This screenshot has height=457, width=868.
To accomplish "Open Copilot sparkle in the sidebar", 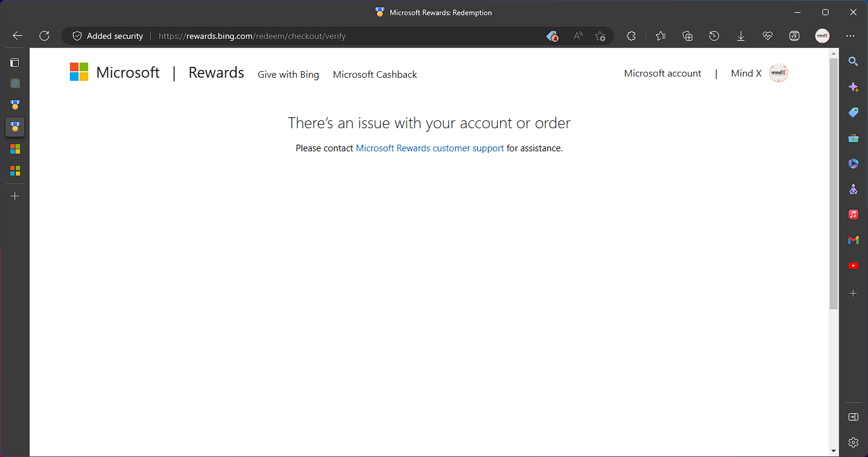I will pyautogui.click(x=853, y=87).
